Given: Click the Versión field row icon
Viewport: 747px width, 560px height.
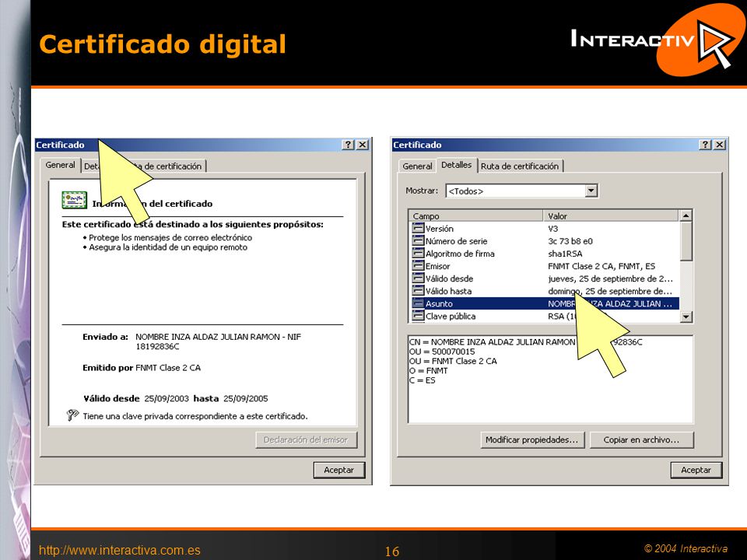Looking at the screenshot, I should tap(418, 229).
